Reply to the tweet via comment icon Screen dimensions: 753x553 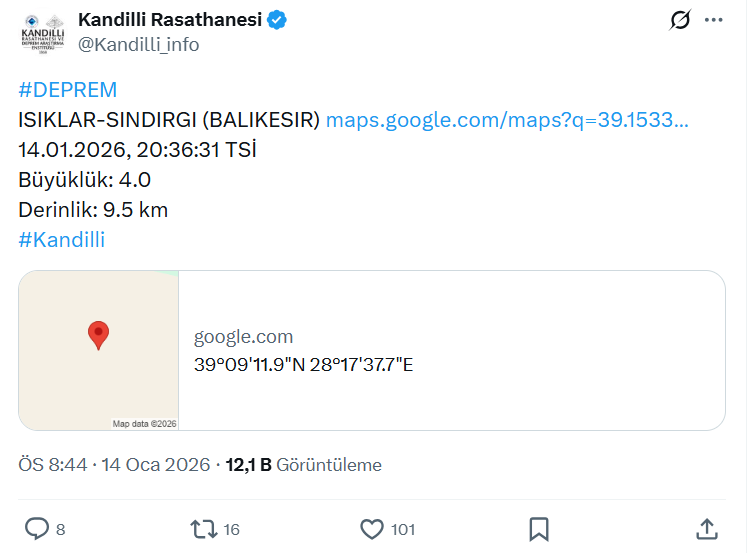[37, 528]
